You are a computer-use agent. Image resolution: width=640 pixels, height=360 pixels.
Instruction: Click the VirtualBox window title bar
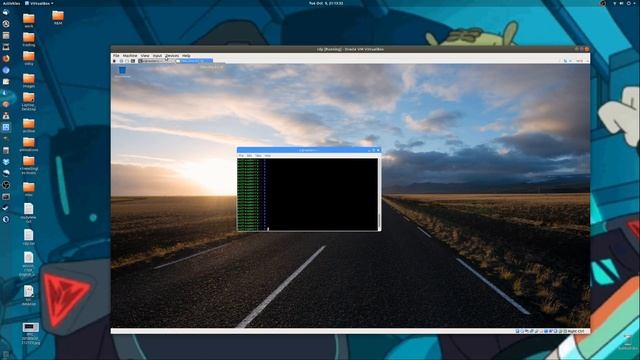(350, 49)
